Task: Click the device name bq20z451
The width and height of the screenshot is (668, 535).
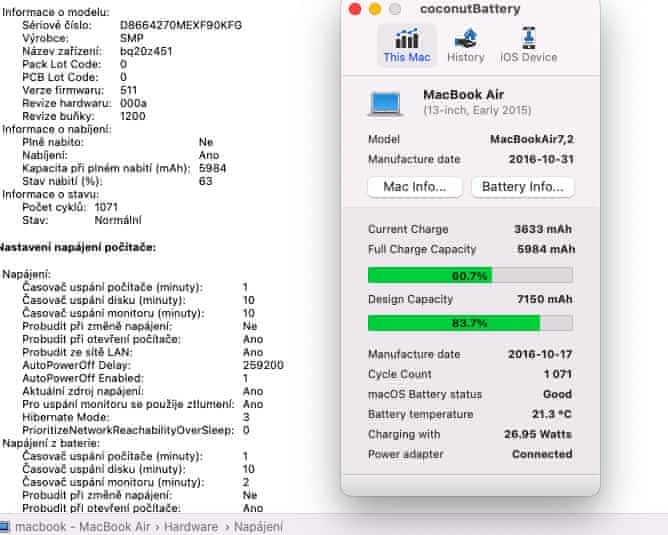Action: [x=146, y=52]
